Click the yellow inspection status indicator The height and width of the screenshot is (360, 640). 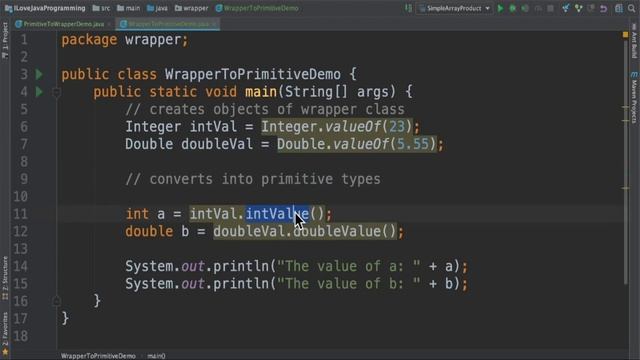[625, 35]
